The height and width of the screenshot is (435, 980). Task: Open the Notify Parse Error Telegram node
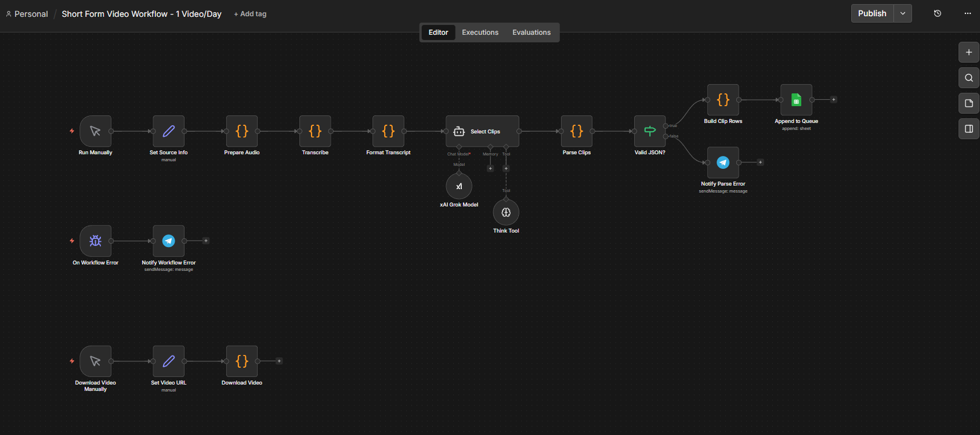coord(723,162)
